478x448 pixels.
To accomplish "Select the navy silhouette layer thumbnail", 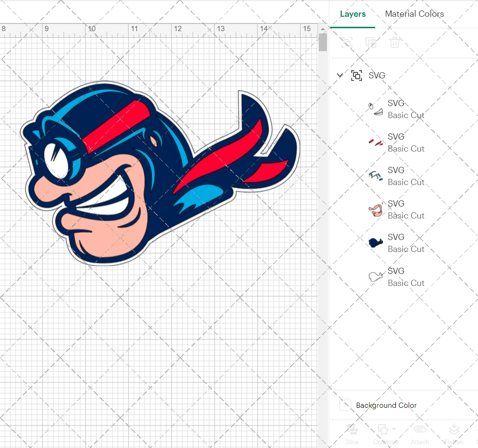I will tap(376, 243).
